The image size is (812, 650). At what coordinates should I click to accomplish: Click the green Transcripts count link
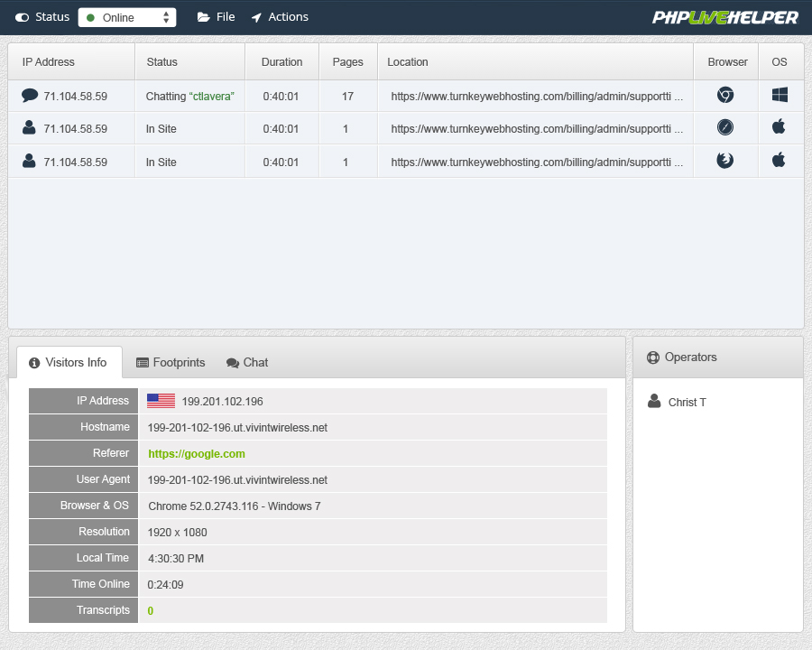click(x=151, y=611)
